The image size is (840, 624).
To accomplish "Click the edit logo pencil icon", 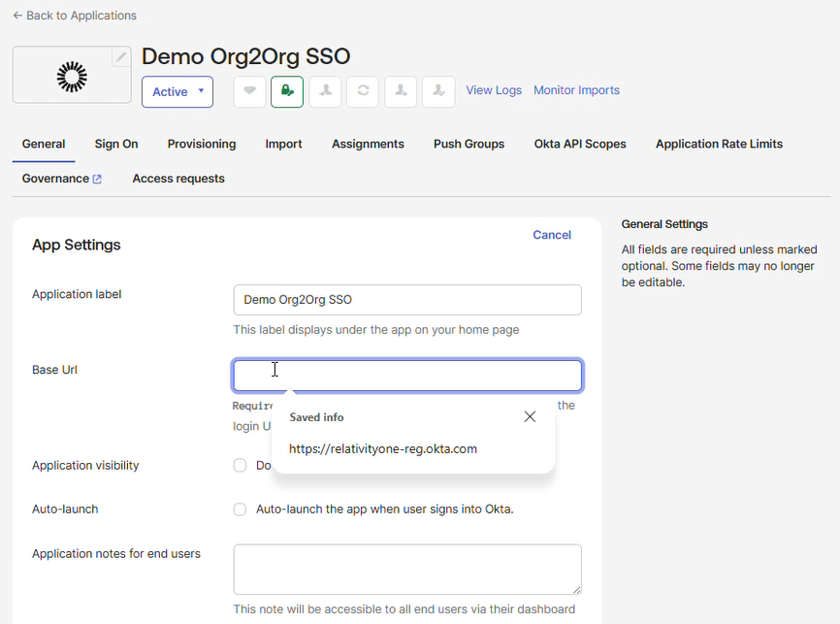I will [121, 57].
